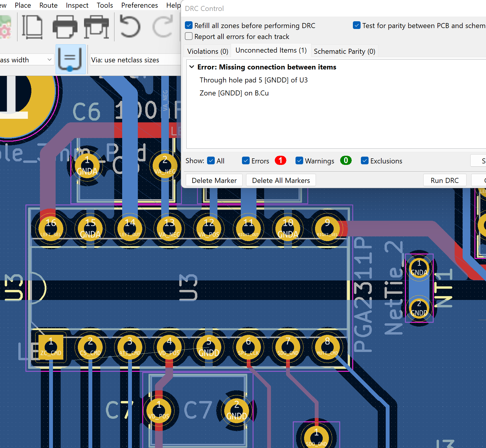Select U3 pad 5 GNDD on the board

click(x=209, y=347)
